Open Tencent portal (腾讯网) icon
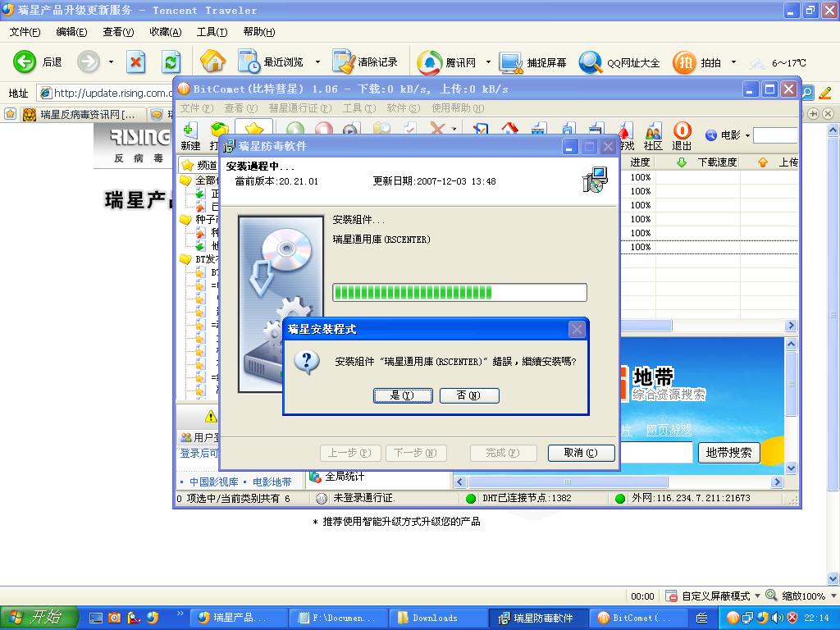The image size is (840, 630). click(429, 62)
